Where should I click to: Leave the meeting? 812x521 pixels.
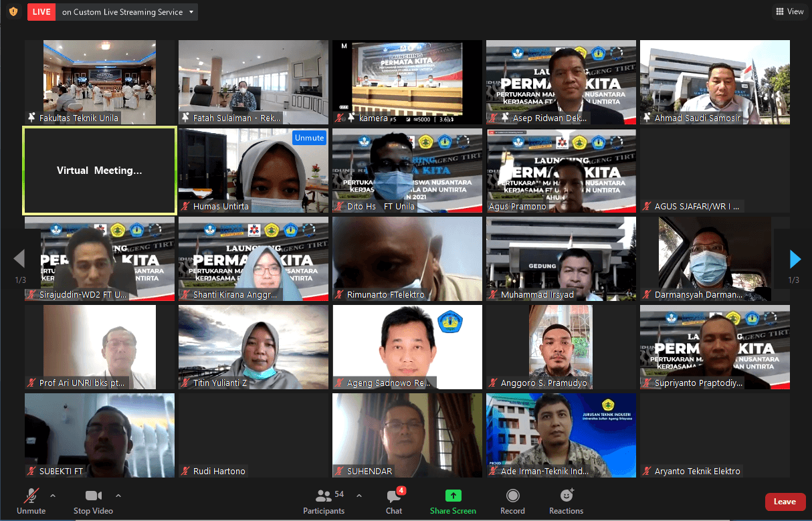[x=785, y=502]
